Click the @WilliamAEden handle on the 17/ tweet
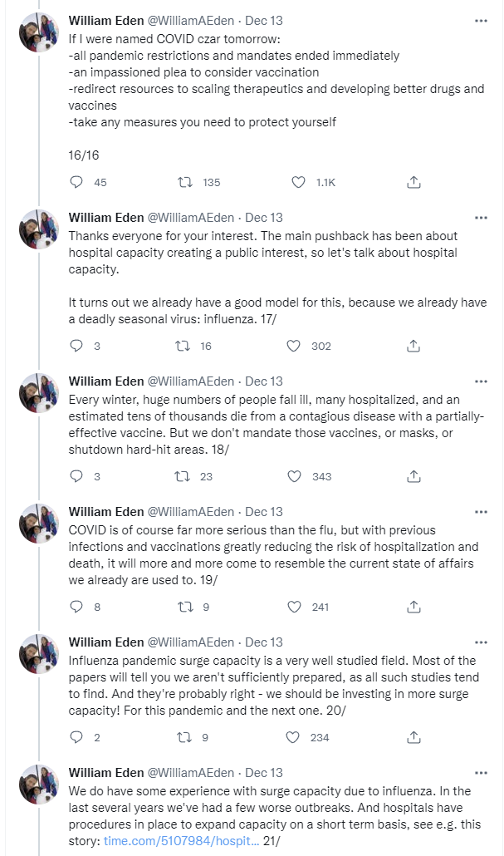504x856 pixels. pos(190,218)
